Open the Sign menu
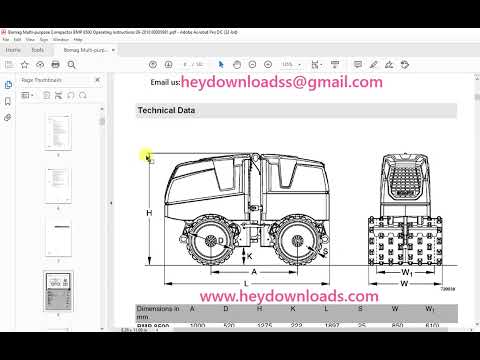This screenshot has height=360, width=480. coord(44,40)
